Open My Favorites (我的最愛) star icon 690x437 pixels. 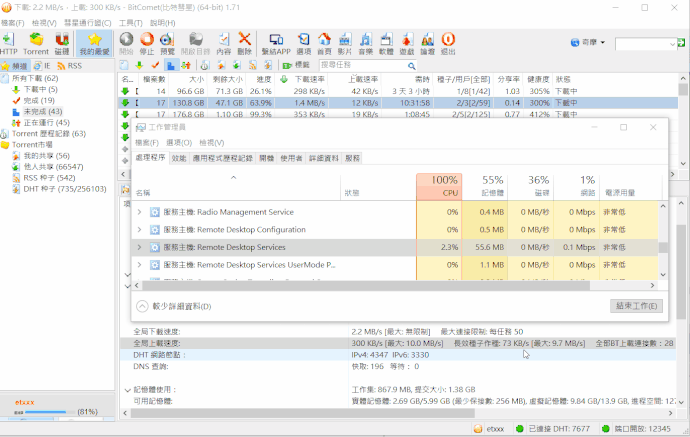tap(94, 44)
